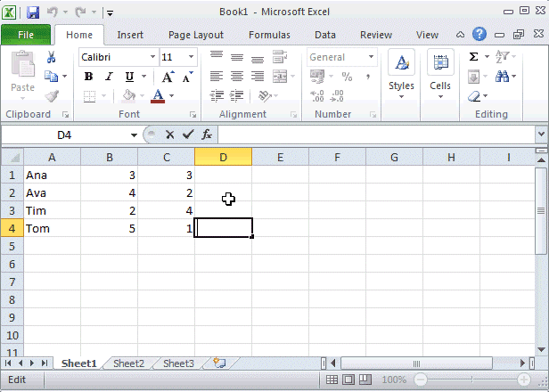This screenshot has height=392, width=549.
Task: Cancel the cell entry with X button
Action: pos(169,135)
